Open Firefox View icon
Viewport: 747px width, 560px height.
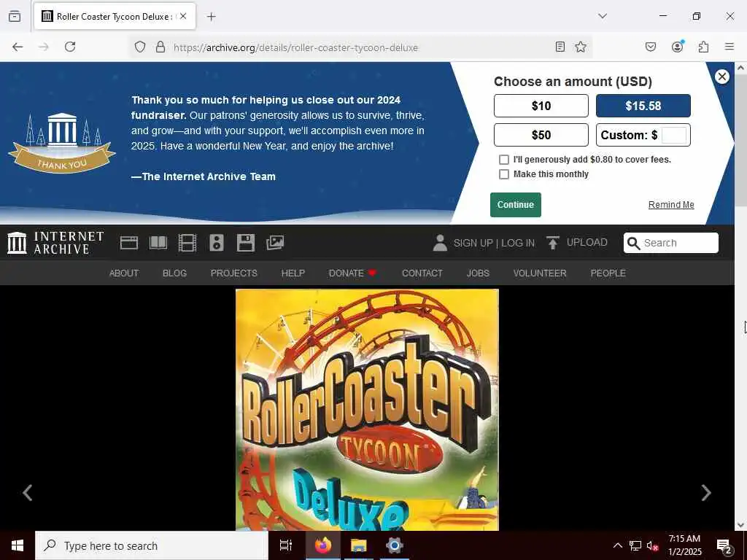coord(15,16)
